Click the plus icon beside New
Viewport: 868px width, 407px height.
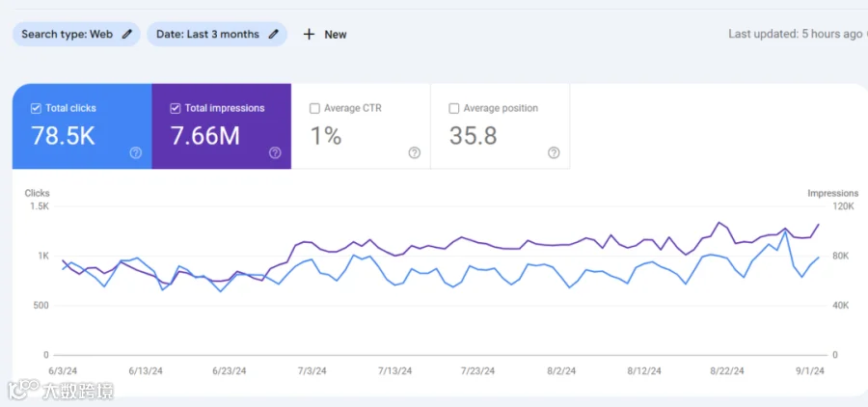pyautogui.click(x=309, y=35)
